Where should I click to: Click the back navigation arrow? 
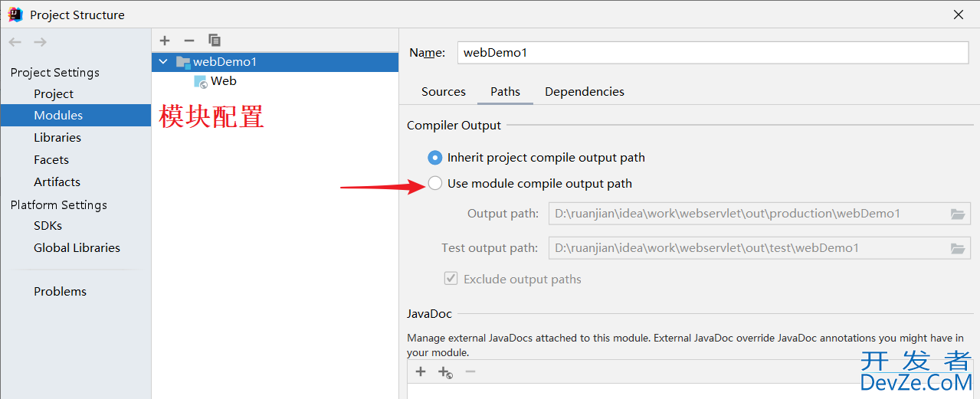[x=15, y=42]
